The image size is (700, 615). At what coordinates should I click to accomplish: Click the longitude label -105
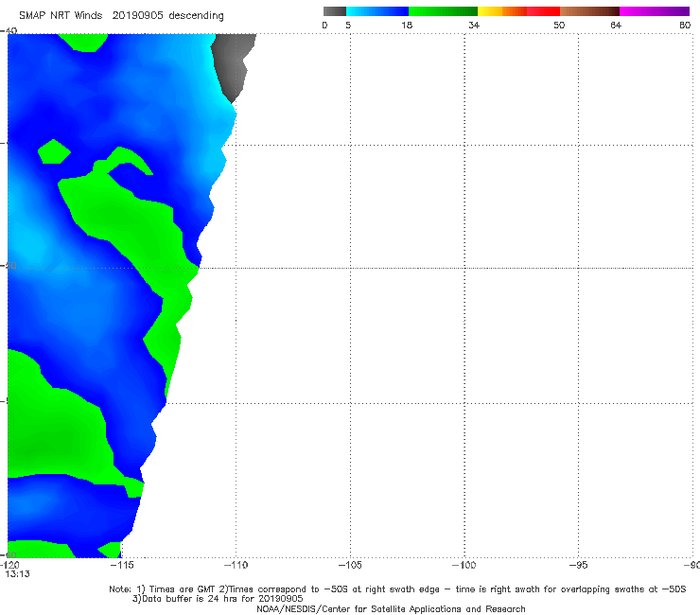pos(350,565)
